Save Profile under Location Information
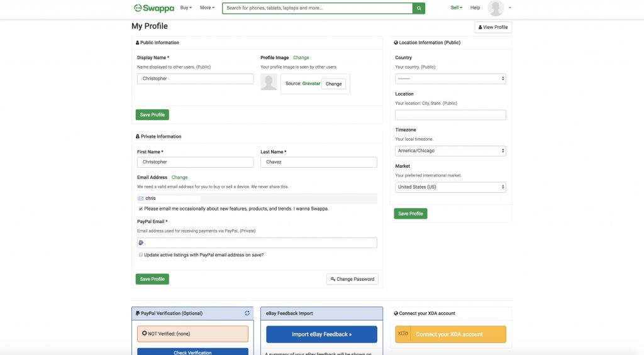This screenshot has height=355, width=644. [410, 214]
